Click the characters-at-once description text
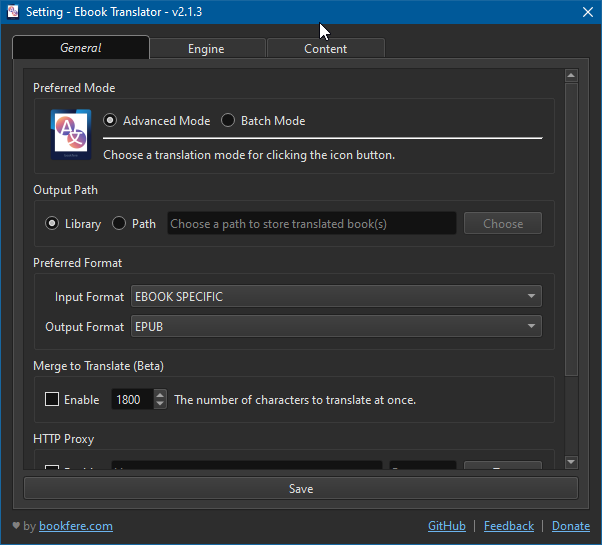The height and width of the screenshot is (545, 602). pyautogui.click(x=295, y=400)
